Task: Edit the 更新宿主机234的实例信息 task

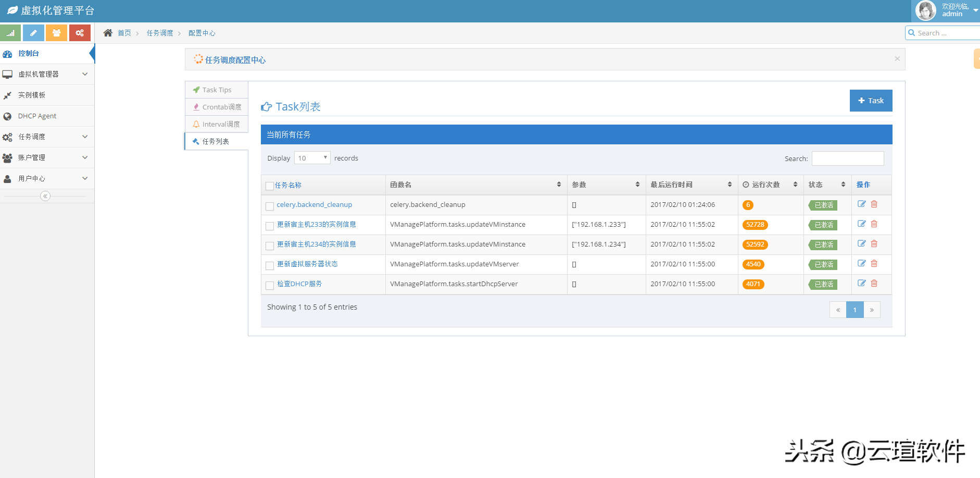Action: [861, 243]
